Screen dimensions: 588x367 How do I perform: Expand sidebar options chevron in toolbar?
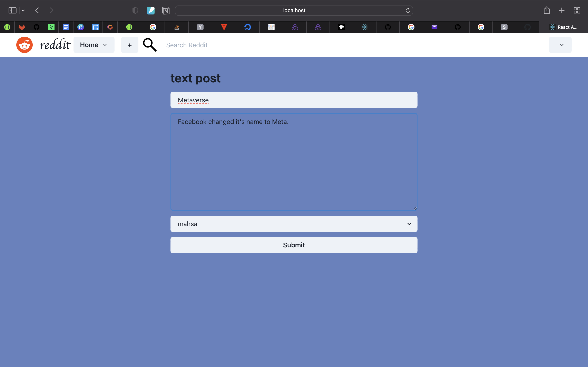23,10
